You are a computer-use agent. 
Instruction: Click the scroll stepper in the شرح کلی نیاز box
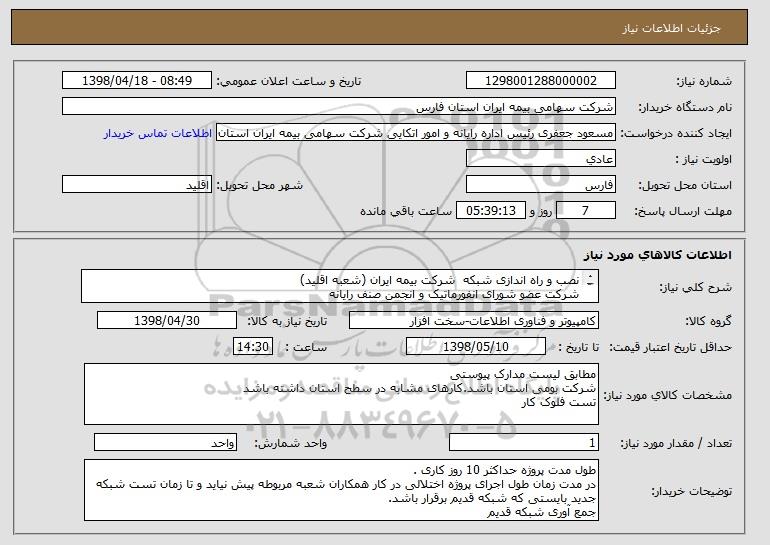[591, 280]
